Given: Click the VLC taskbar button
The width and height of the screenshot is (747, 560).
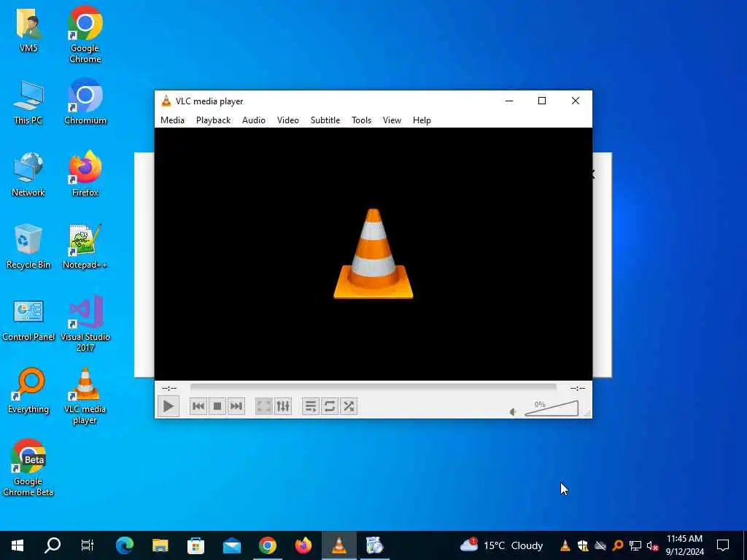Looking at the screenshot, I should pos(339,545).
